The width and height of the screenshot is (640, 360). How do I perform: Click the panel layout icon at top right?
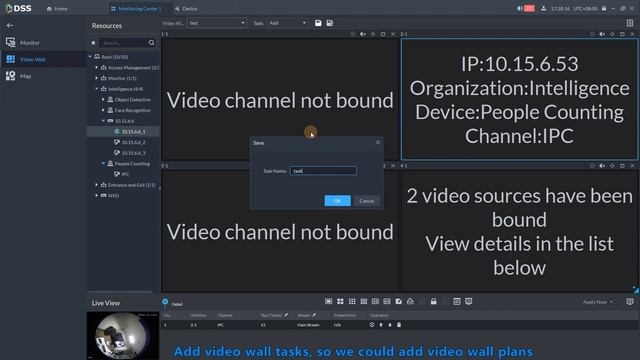630,23
